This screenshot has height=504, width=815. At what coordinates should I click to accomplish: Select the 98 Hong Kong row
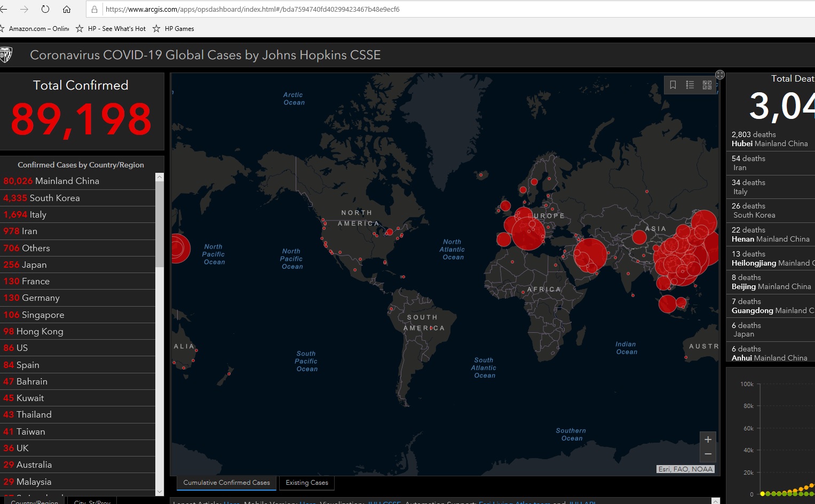pyautogui.click(x=78, y=331)
